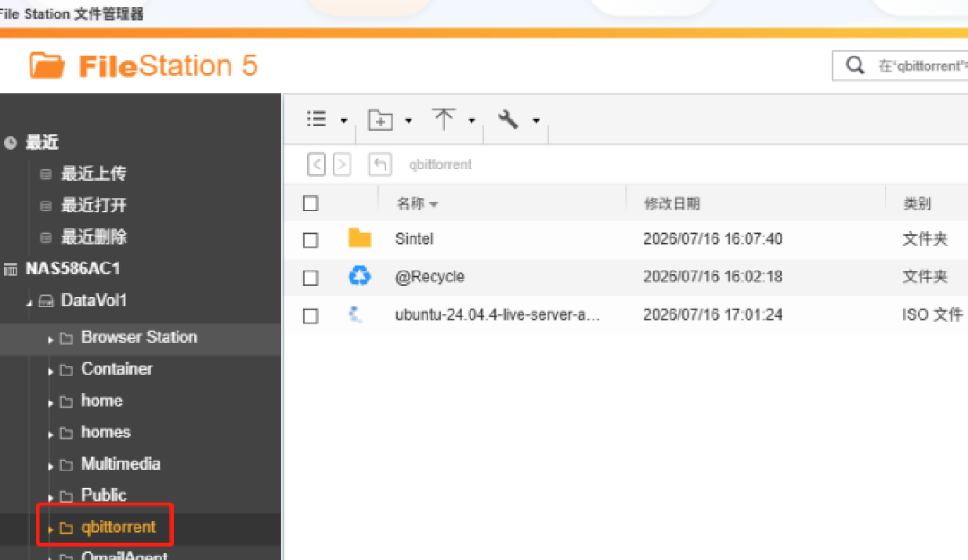Open the homes folder in sidebar

click(x=106, y=432)
